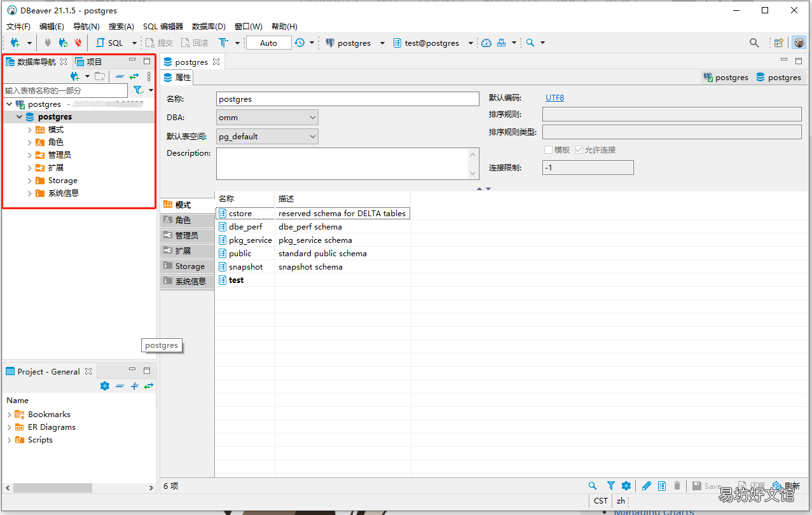812x515 pixels.
Task: Open the SQL 编辑器 menu
Action: (163, 26)
